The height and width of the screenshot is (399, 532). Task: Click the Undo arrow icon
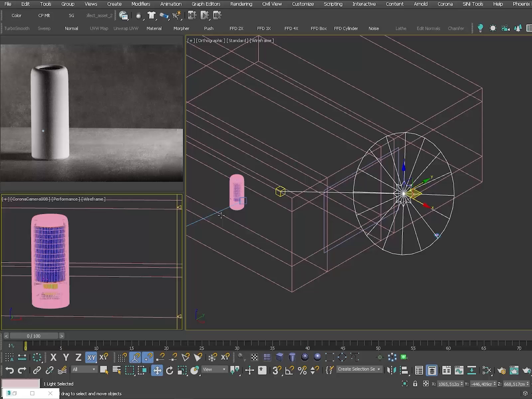10,370
